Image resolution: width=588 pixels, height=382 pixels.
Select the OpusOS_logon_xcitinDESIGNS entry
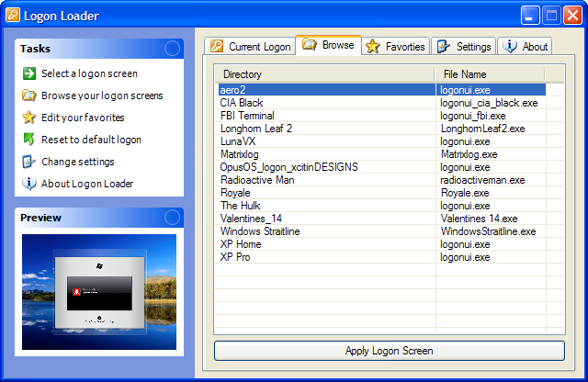pos(288,167)
